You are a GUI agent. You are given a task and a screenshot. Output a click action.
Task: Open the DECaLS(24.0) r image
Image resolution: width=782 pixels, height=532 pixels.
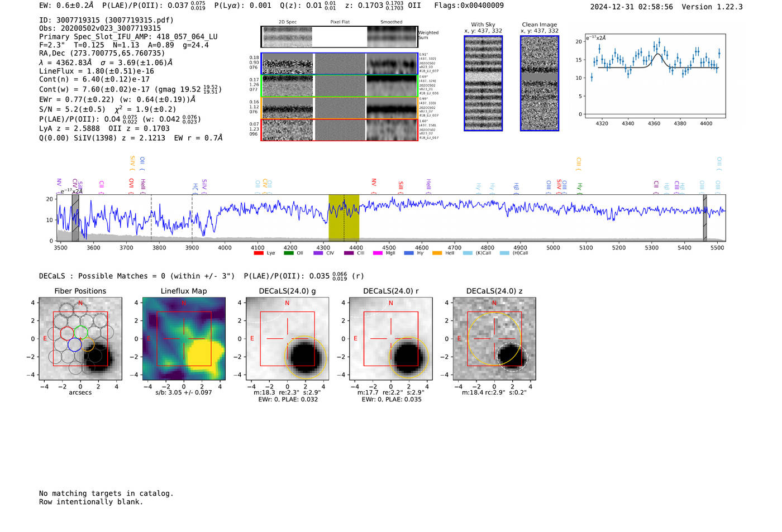pyautogui.click(x=390, y=338)
